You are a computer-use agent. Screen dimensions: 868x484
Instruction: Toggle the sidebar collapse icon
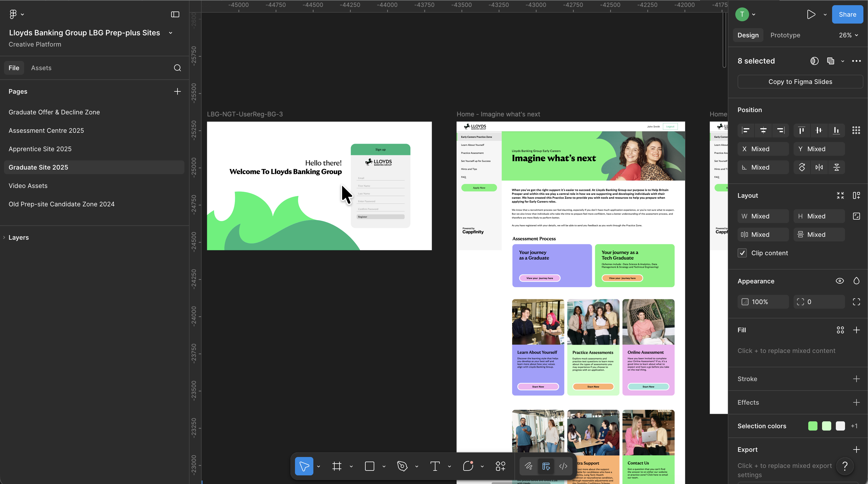tap(175, 14)
